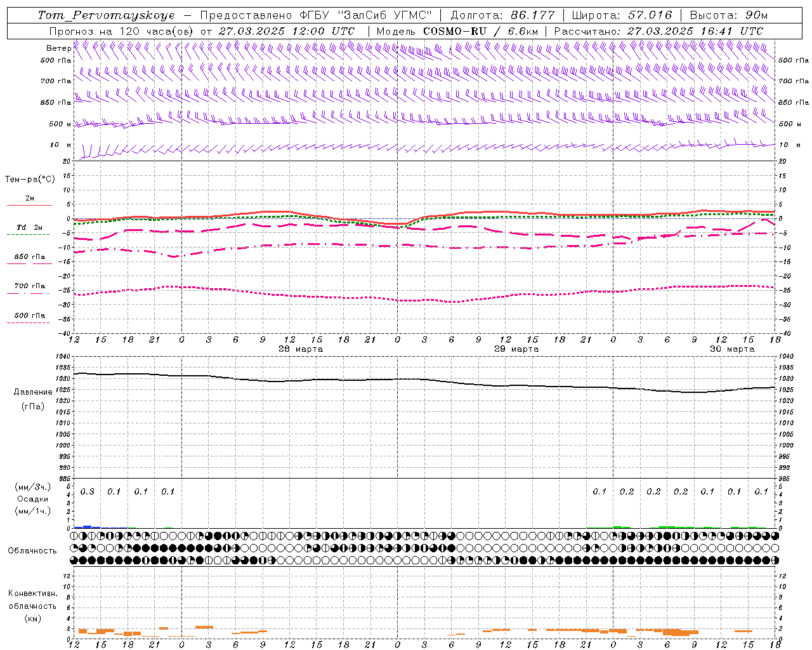Click the 30 марта date label
Screen dimensions: 812x650
pos(732,349)
